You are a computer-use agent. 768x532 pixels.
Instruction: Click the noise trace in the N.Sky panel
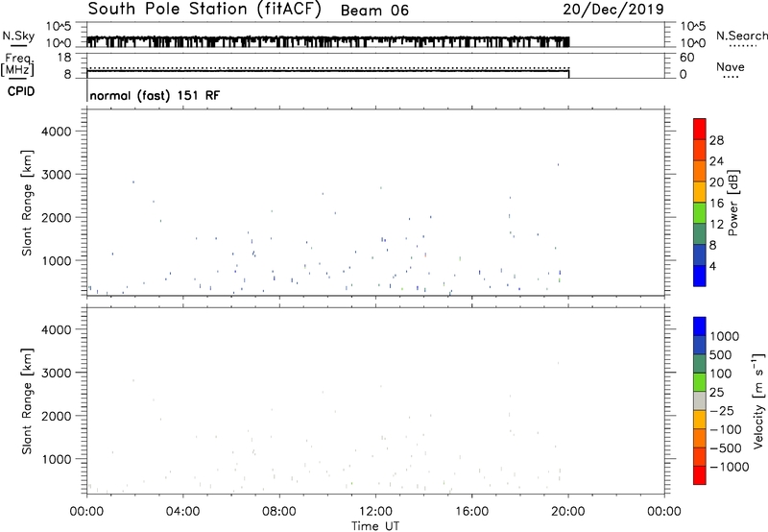(x=327, y=41)
